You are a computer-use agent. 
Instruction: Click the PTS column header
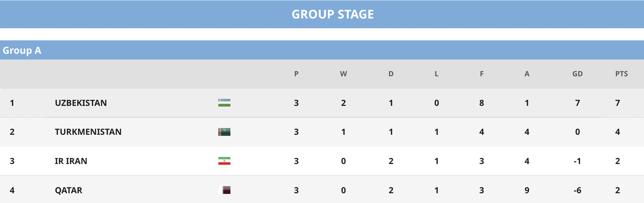click(621, 74)
